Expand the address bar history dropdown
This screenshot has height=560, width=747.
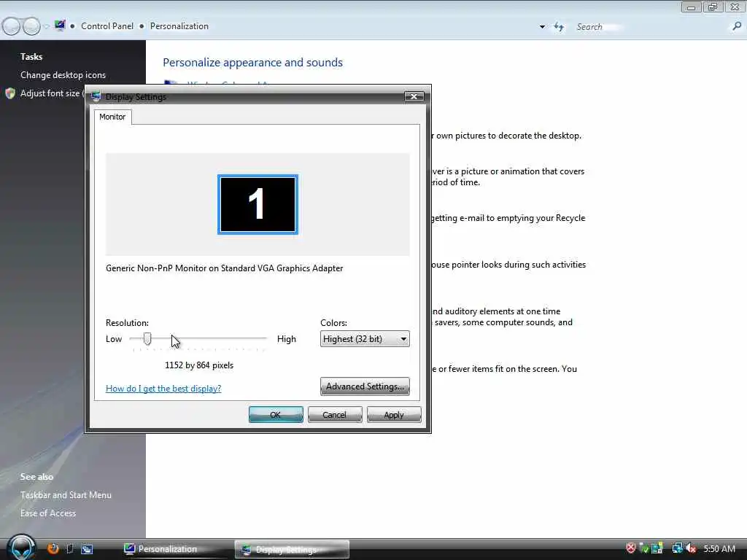coord(542,27)
